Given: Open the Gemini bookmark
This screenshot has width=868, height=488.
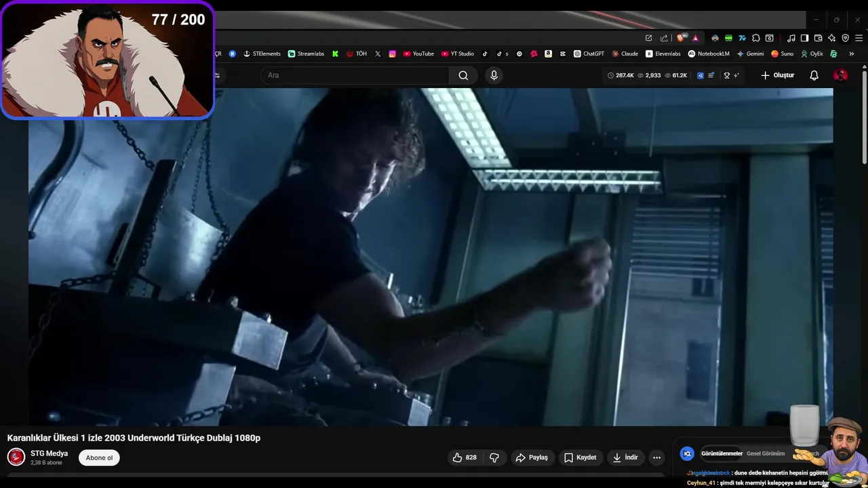Looking at the screenshot, I should tap(751, 54).
